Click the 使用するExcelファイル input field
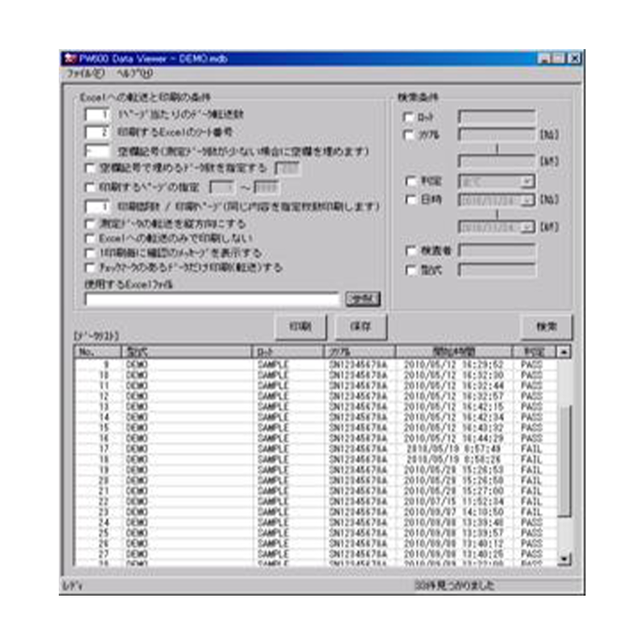Image resolution: width=644 pixels, height=644 pixels. 209,301
